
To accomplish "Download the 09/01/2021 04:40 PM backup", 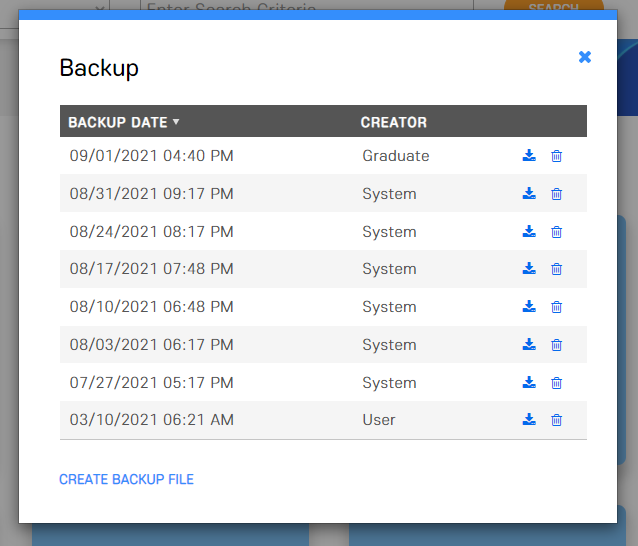I will [x=529, y=156].
